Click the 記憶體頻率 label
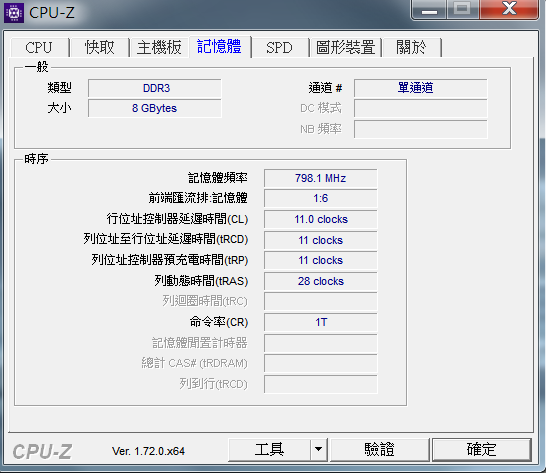Viewport: 546px width, 473px height. (x=218, y=178)
